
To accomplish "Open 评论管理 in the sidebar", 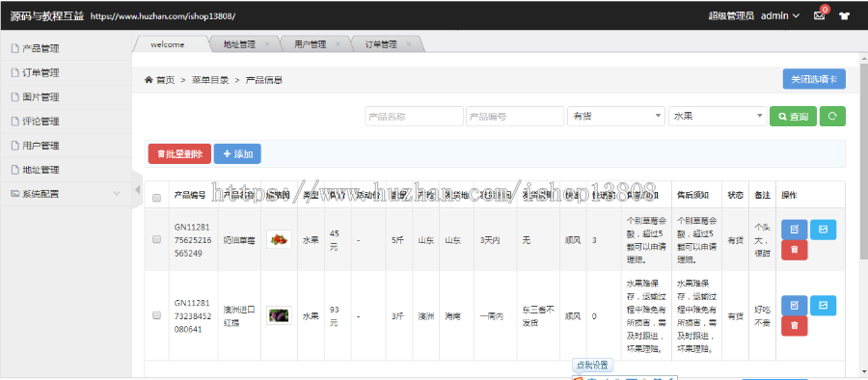I will pos(66,122).
